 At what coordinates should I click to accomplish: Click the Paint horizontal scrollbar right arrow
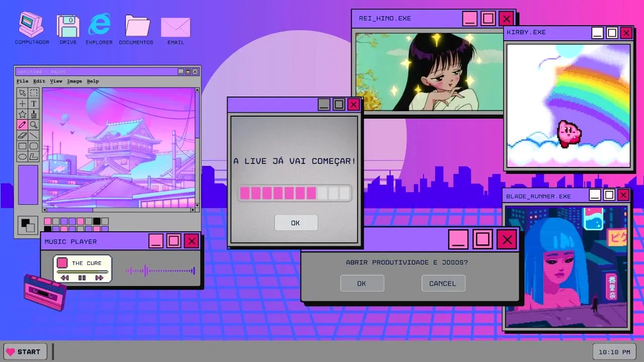tap(192, 210)
